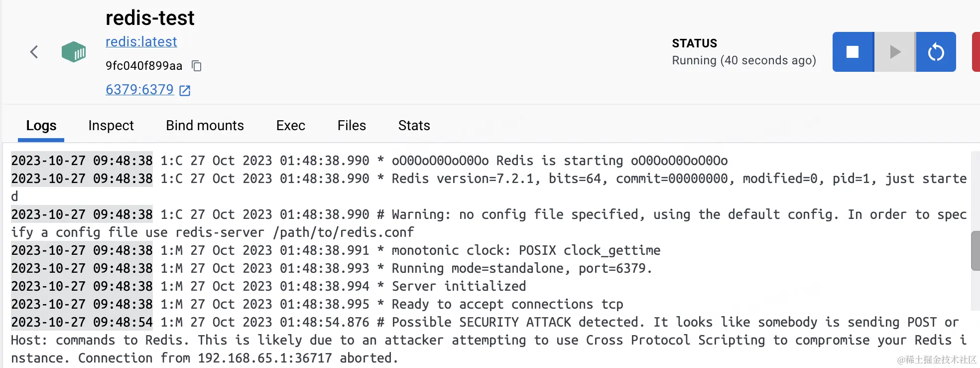Click the redis-test container title
The image size is (980, 368).
(x=149, y=18)
